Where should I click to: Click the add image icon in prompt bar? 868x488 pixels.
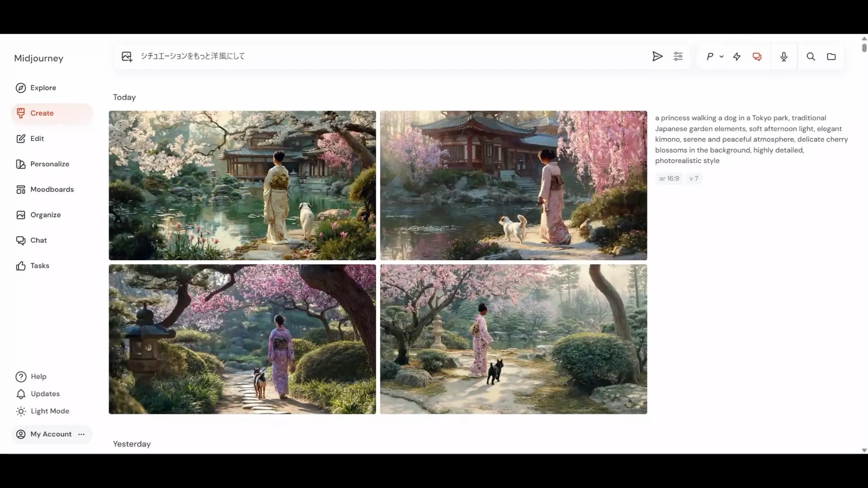pyautogui.click(x=127, y=56)
